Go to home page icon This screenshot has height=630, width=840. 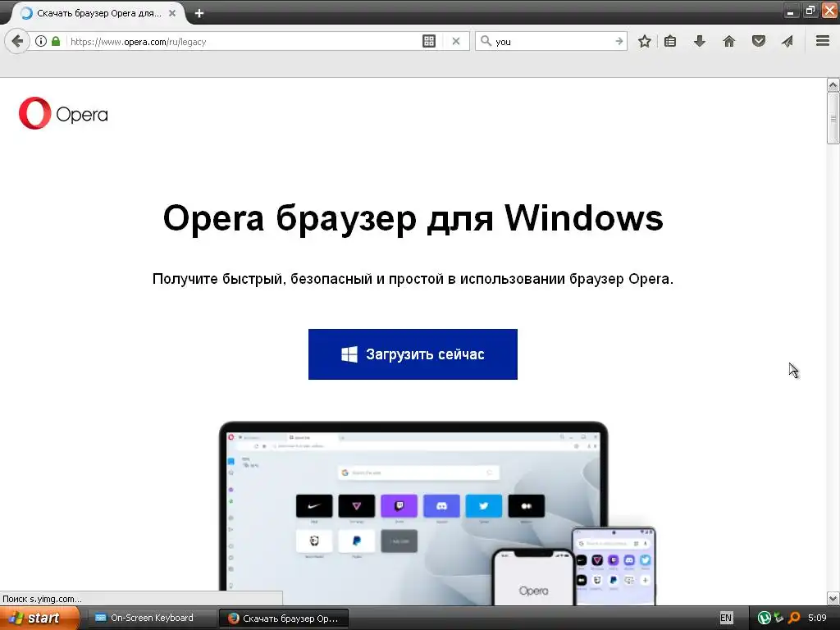(729, 41)
